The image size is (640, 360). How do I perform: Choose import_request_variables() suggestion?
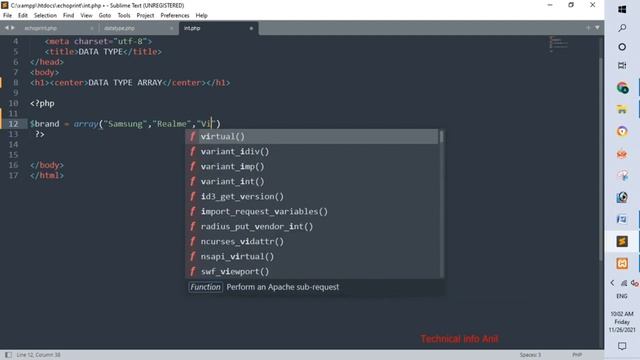[312, 211]
